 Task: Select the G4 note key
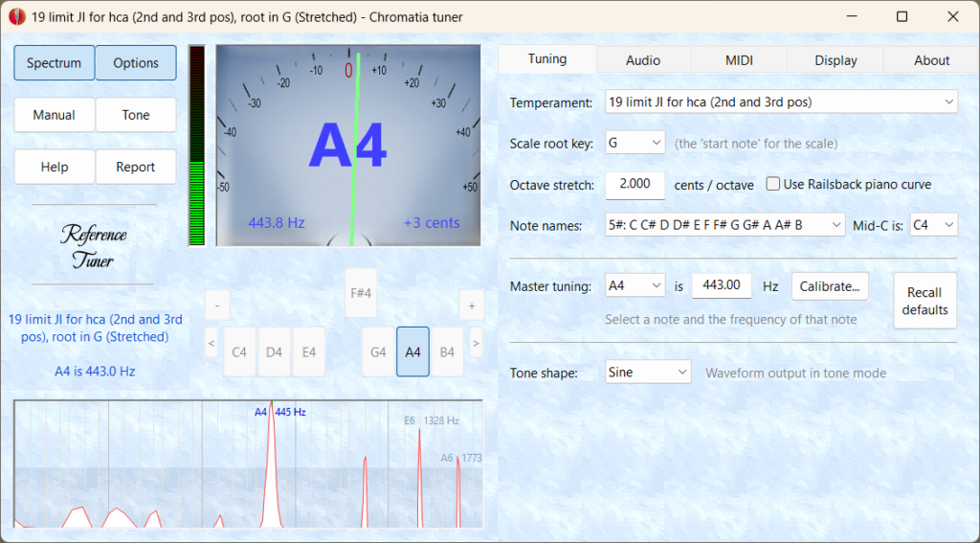coord(378,351)
